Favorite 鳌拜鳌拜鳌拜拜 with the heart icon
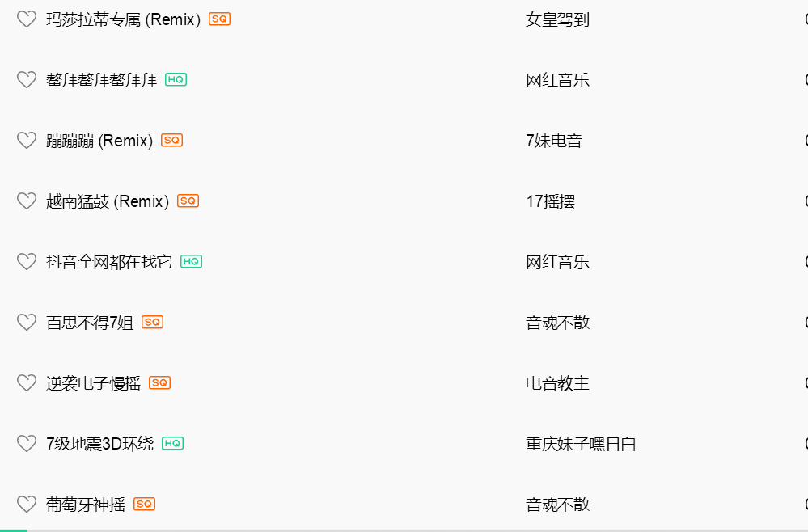 (x=27, y=80)
